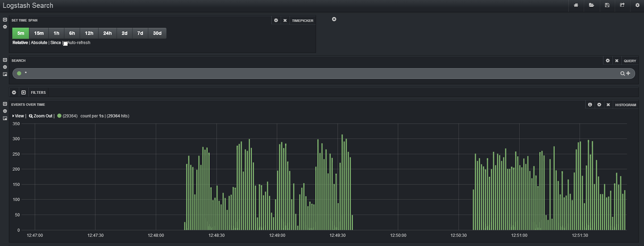Screen dimensions: 644x246
Task: Expand the Filters row
Action: click(23, 92)
